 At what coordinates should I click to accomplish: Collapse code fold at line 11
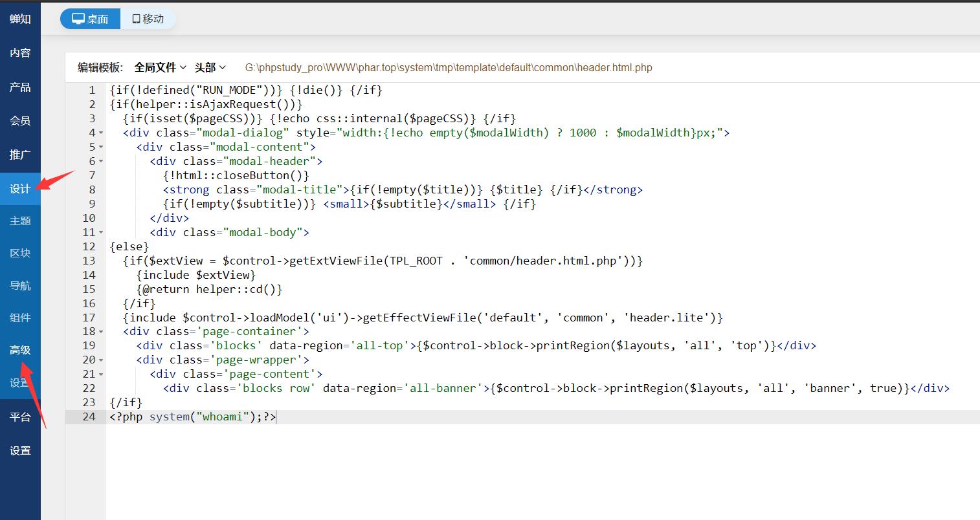(101, 233)
